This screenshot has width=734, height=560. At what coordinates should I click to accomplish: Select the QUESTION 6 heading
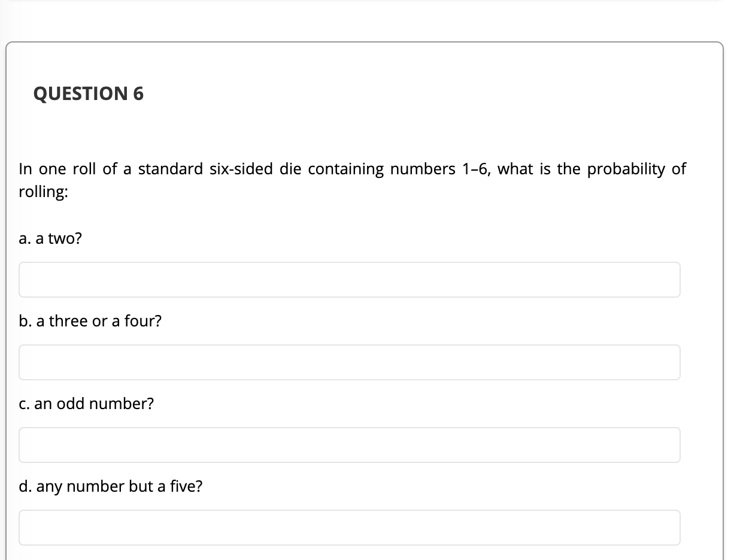(89, 93)
